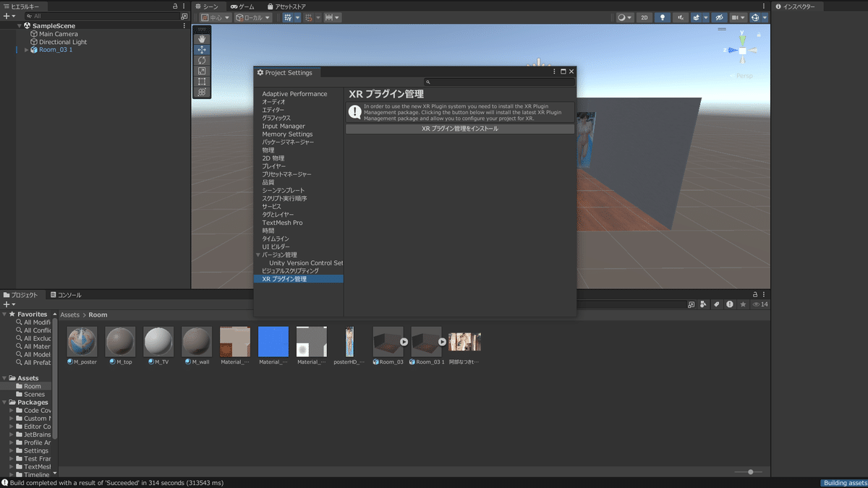Image resolution: width=868 pixels, height=488 pixels.
Task: Toggle hidden packages visibility count
Action: (759, 305)
